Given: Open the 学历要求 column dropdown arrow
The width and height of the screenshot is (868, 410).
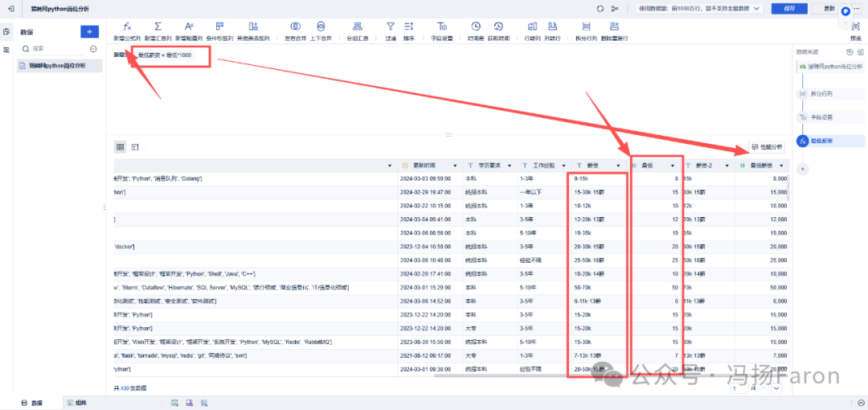Looking at the screenshot, I should pos(509,166).
